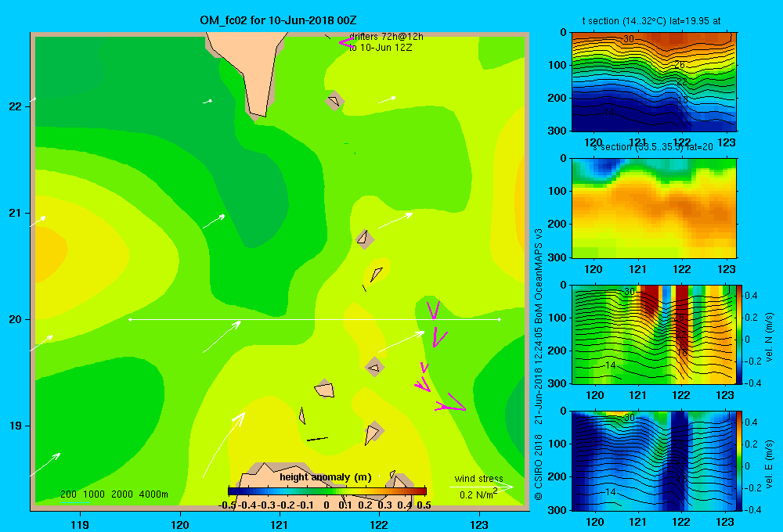
Task: Open the salinity section plot panel
Action: 654,207
